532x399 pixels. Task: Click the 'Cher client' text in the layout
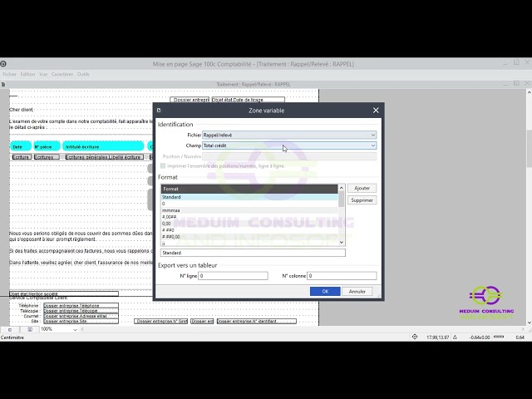point(21,110)
